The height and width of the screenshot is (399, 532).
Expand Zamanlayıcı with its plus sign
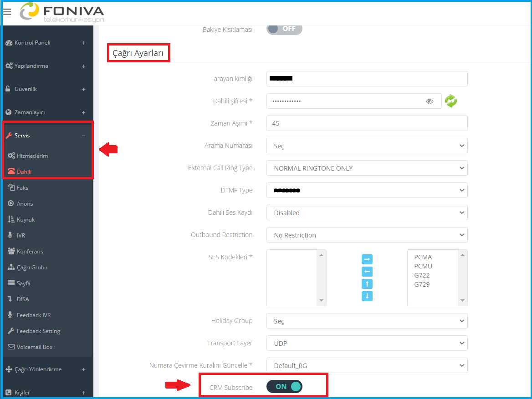[83, 112]
